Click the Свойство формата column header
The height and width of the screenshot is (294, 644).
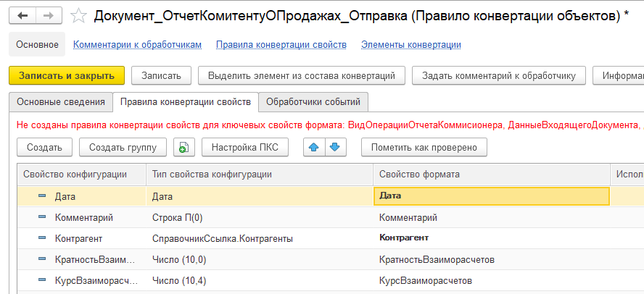[491, 175]
